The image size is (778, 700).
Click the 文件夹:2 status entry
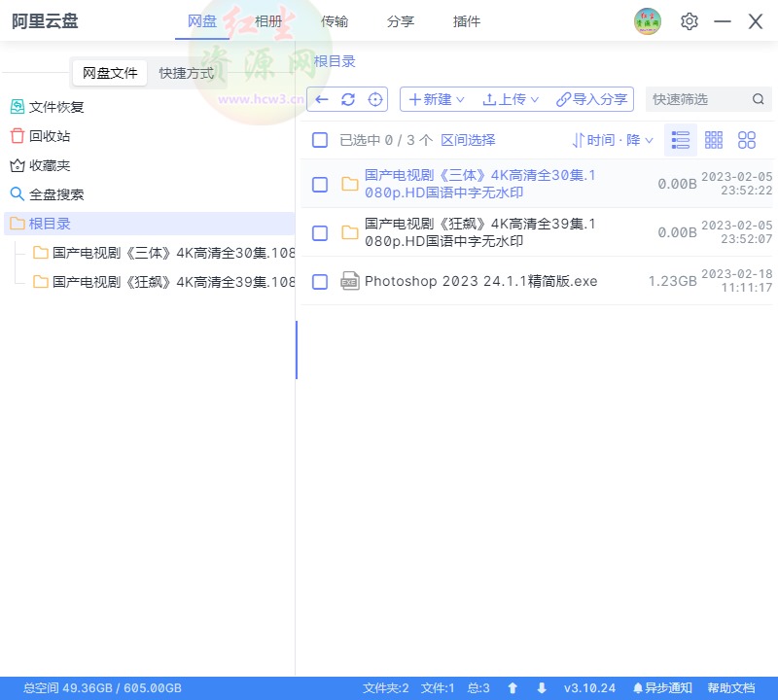385,688
